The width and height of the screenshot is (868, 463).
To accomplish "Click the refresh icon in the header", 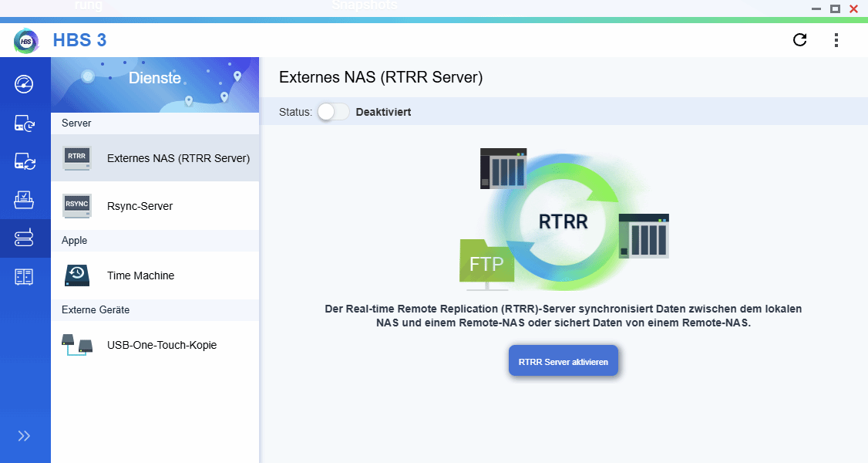I will [x=799, y=39].
